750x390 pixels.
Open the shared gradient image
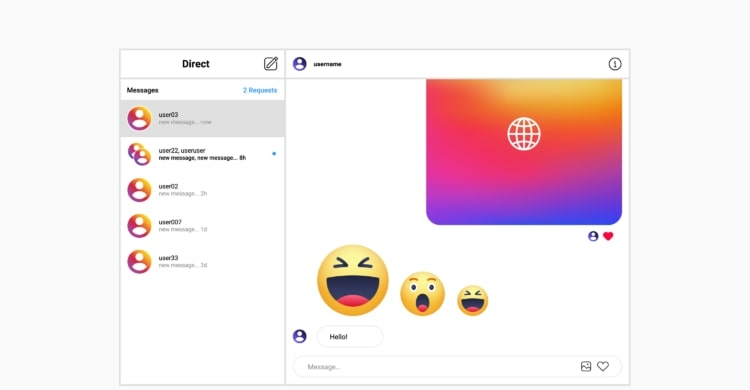point(524,152)
